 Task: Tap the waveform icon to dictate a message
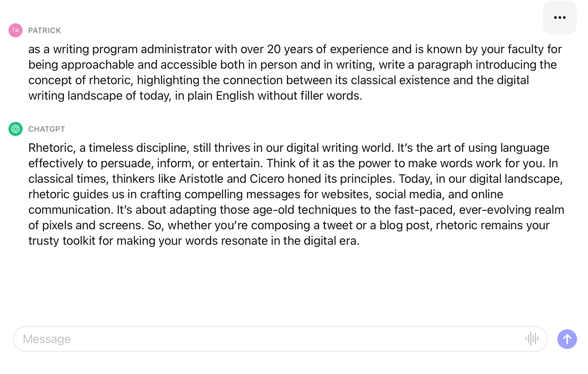coord(532,339)
